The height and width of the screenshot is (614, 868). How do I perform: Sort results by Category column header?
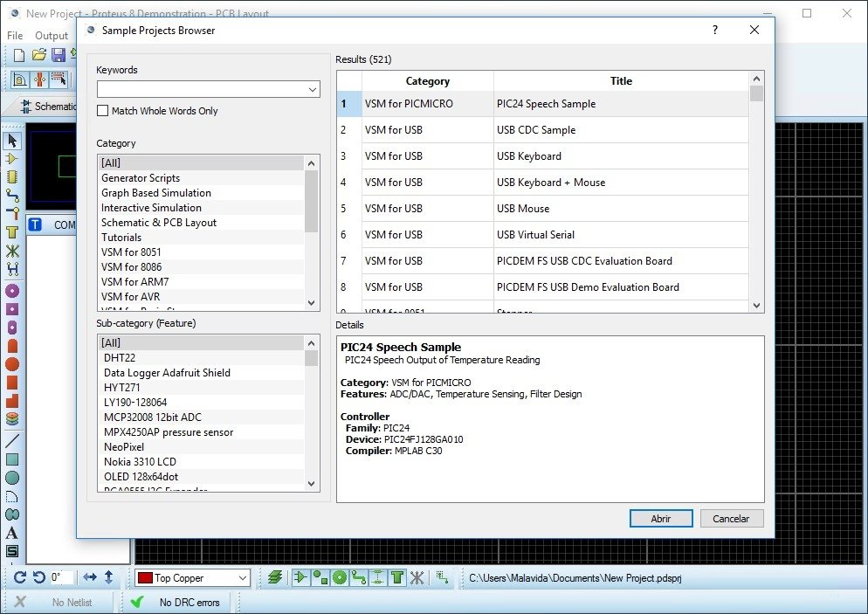[x=427, y=81]
